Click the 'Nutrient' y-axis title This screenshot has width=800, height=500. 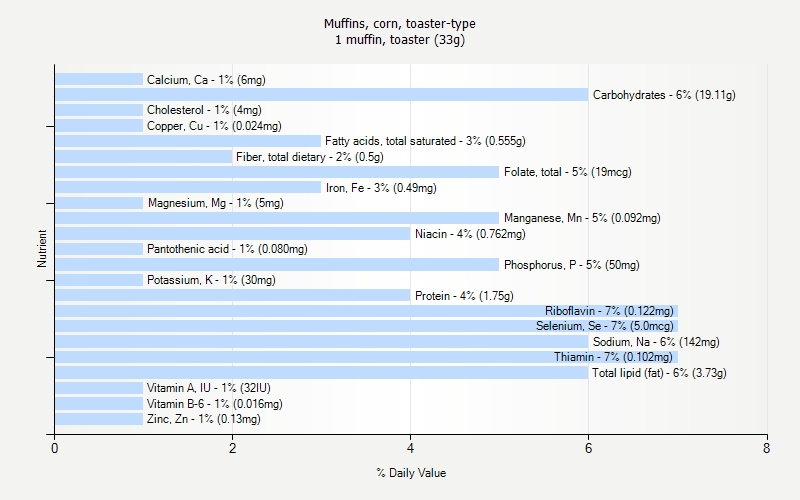pyautogui.click(x=42, y=249)
